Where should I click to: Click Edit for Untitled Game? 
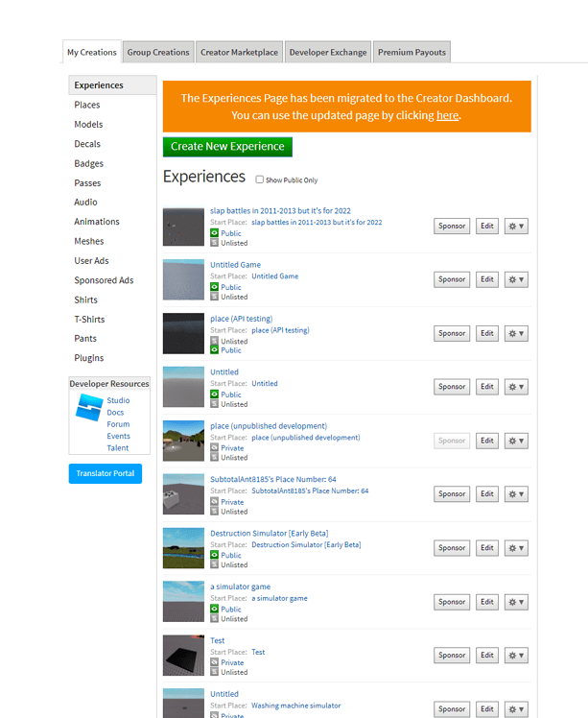487,279
